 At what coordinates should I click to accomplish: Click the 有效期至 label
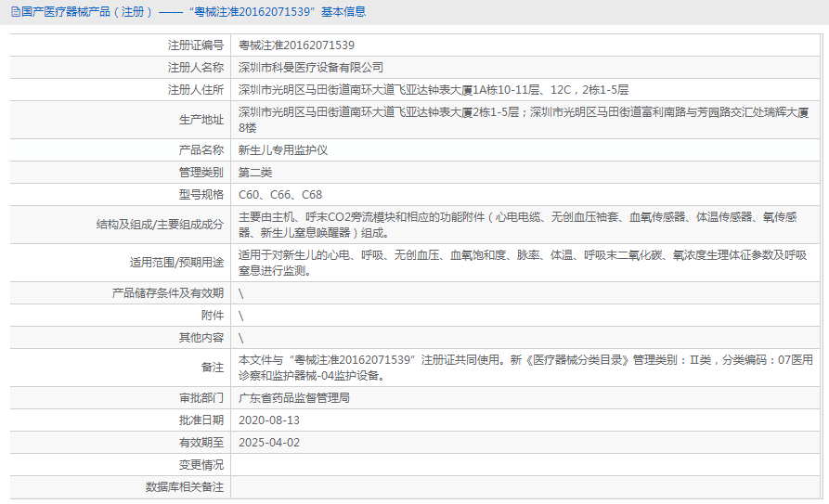[201, 442]
